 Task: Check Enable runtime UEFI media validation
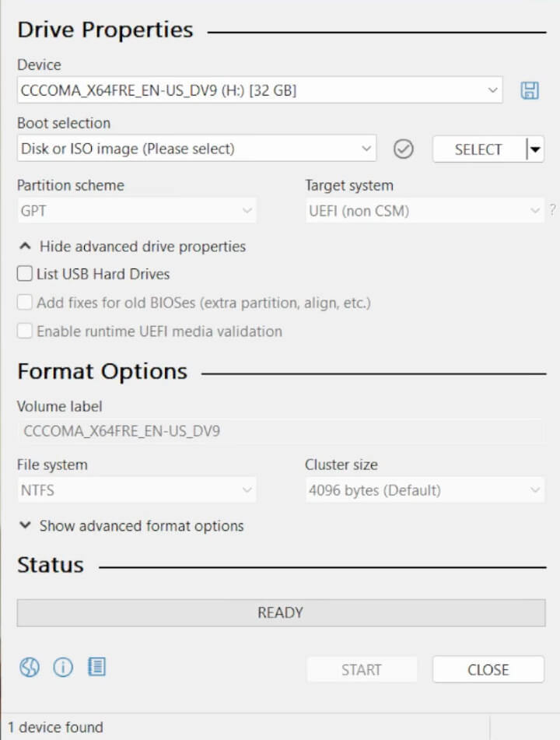[26, 331]
